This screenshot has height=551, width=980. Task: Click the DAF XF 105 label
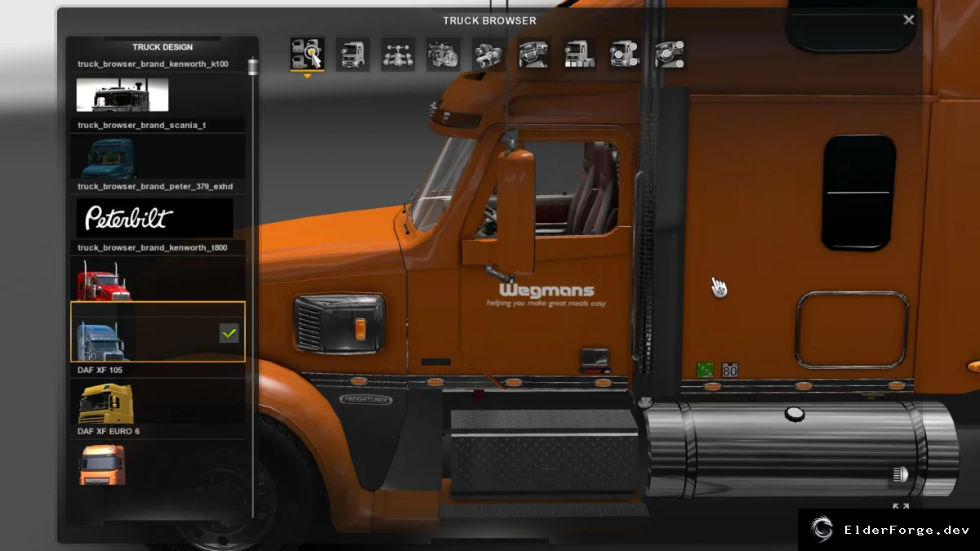pos(100,370)
